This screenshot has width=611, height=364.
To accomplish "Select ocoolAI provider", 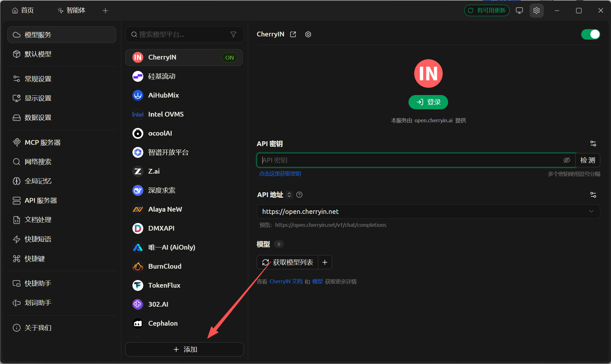I will (184, 133).
